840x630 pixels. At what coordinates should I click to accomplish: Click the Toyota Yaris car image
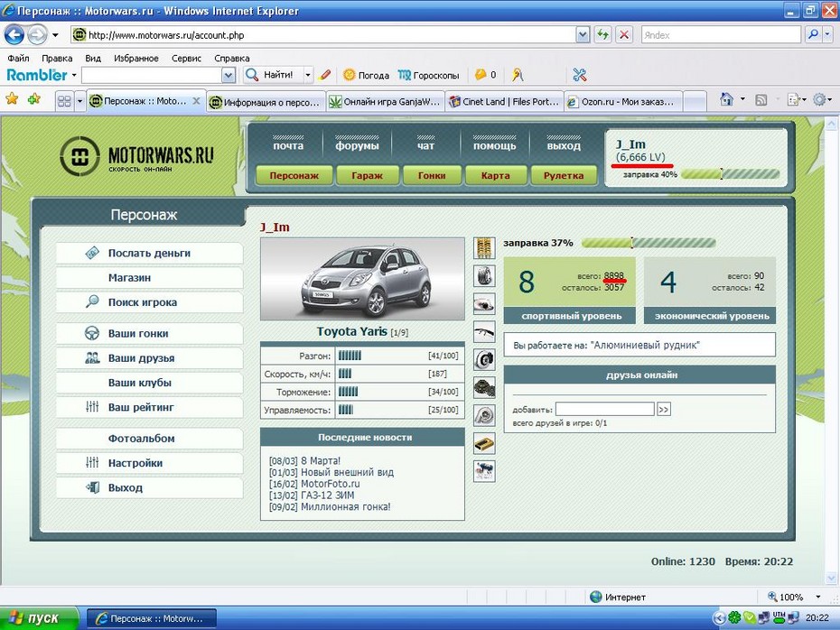click(362, 279)
